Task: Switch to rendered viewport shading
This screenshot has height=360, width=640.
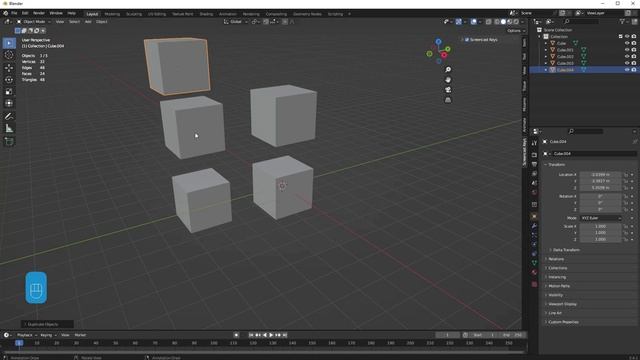Action: tap(516, 22)
